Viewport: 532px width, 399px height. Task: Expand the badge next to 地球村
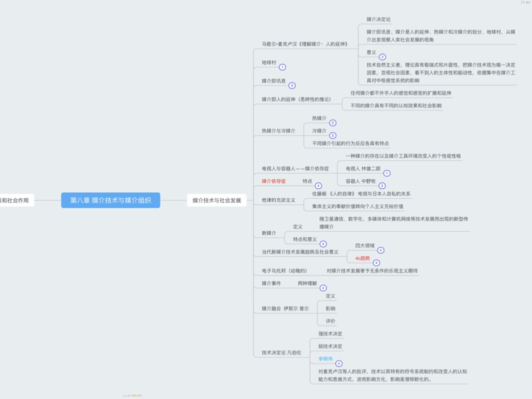282,67
